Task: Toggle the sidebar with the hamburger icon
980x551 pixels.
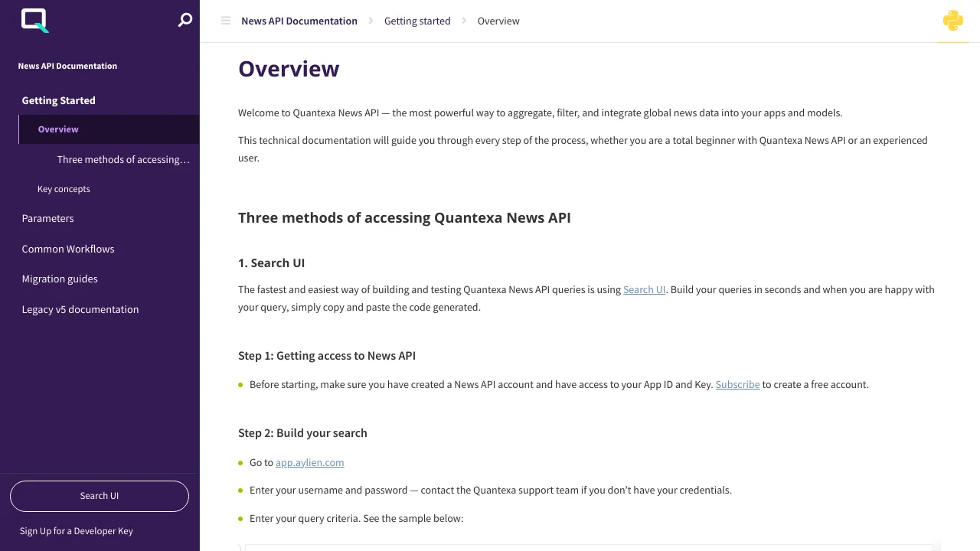Action: 226,21
